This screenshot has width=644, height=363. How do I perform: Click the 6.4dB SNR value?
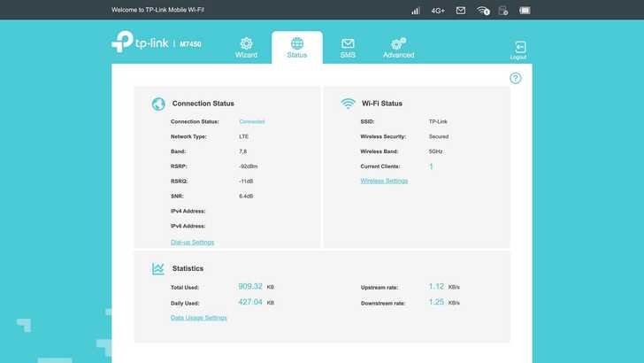246,196
